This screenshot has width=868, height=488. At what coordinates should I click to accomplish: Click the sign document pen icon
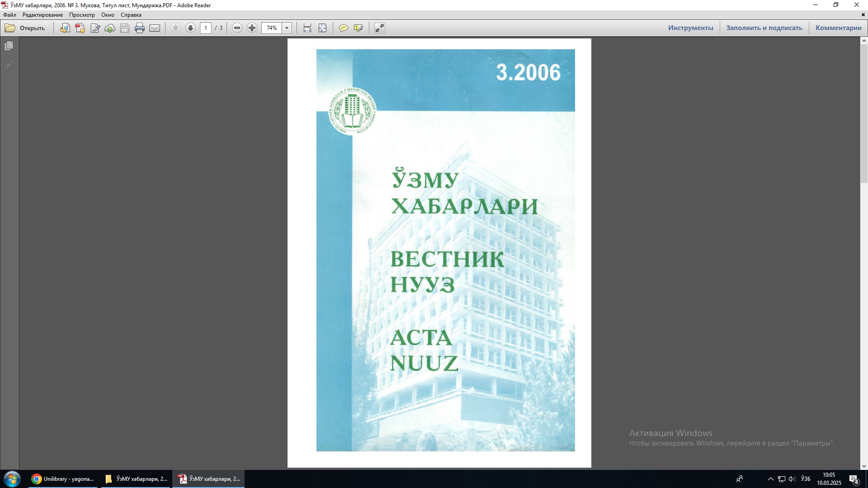click(x=95, y=28)
